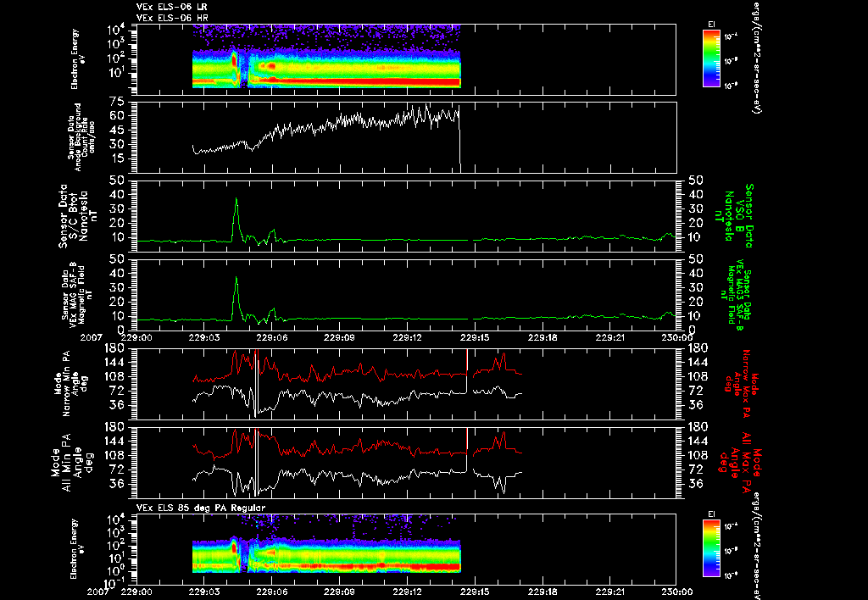Viewport: 868px width, 600px height.
Task: Click the vertical drop ending the count rate trace
Action: [x=460, y=138]
